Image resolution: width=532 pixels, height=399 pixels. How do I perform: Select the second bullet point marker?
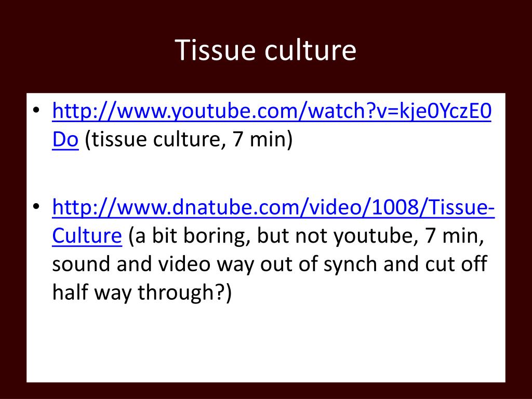point(36,207)
